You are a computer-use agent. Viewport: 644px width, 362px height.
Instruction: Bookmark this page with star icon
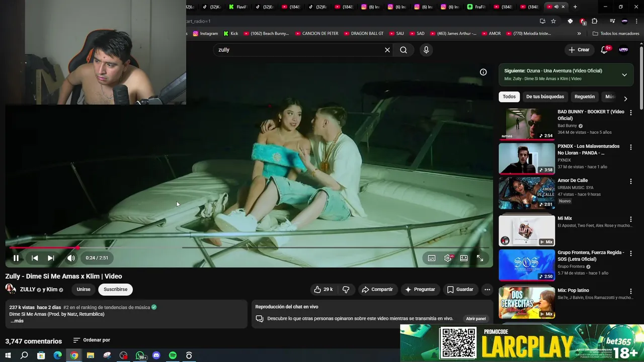click(x=553, y=21)
